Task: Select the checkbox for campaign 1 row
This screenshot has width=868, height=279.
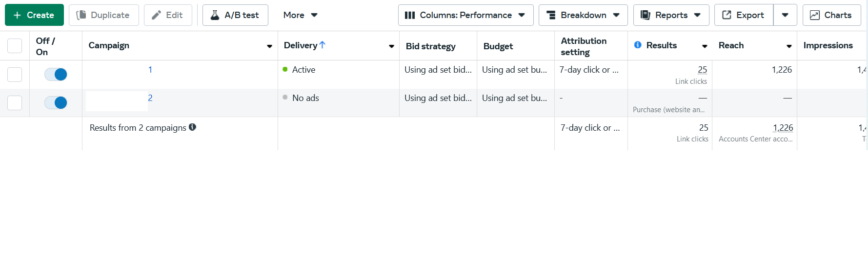Action: pos(15,75)
